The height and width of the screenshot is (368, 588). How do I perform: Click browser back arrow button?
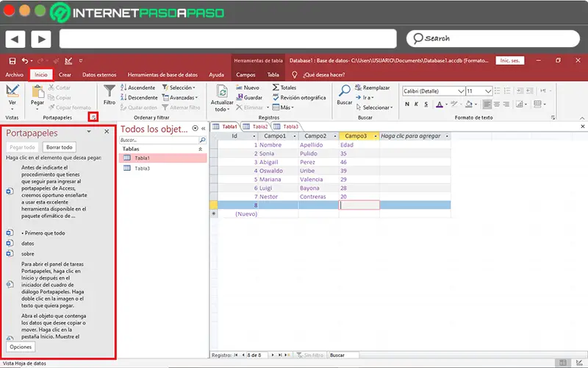(x=15, y=39)
